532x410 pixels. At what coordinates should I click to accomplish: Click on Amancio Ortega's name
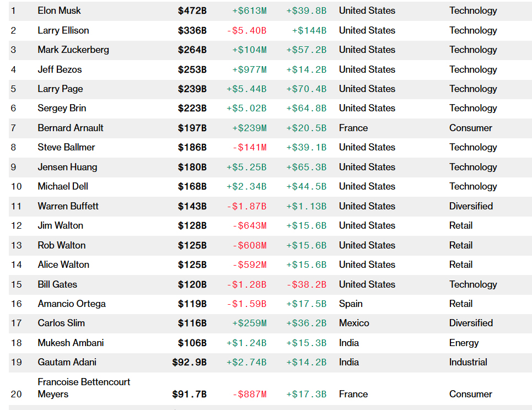[x=72, y=304]
